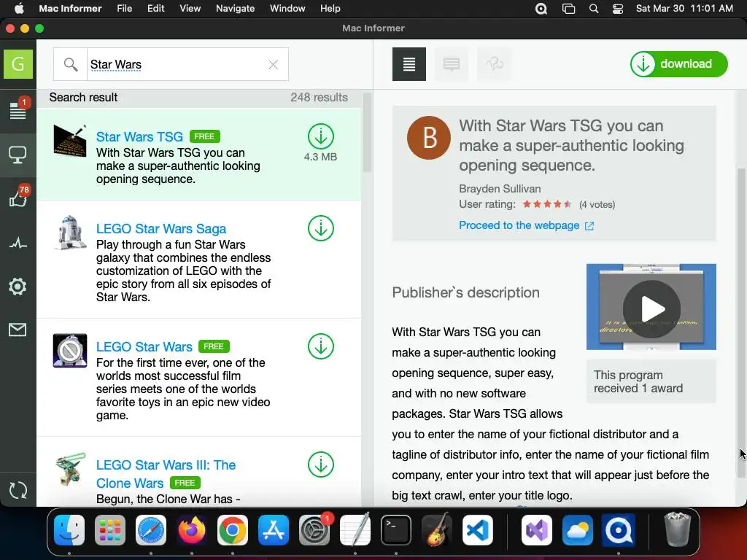
Task: Click Proceed to the webpage link
Action: [x=526, y=225]
